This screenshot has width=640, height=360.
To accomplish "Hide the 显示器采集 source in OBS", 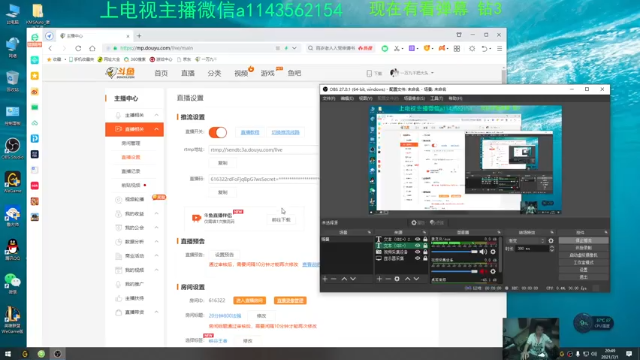I will 417,258.
